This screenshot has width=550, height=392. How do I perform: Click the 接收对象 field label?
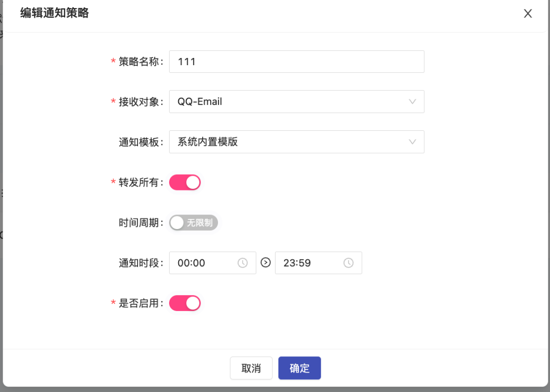pos(139,102)
